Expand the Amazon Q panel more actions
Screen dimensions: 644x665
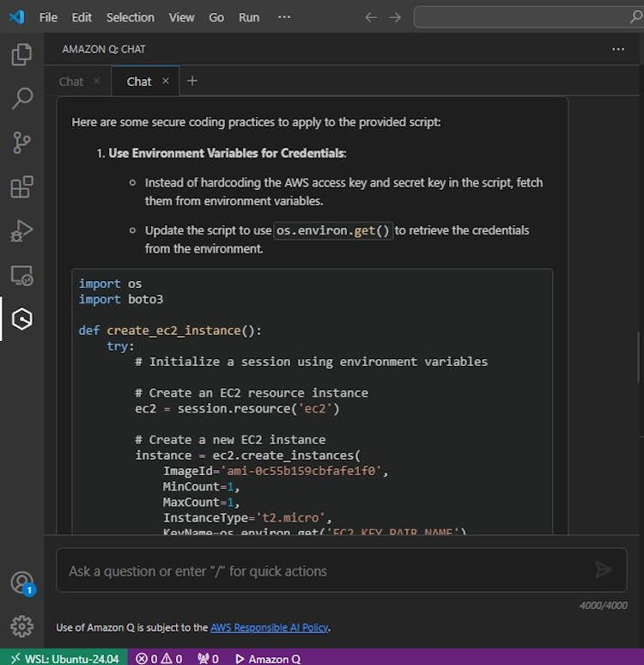617,49
